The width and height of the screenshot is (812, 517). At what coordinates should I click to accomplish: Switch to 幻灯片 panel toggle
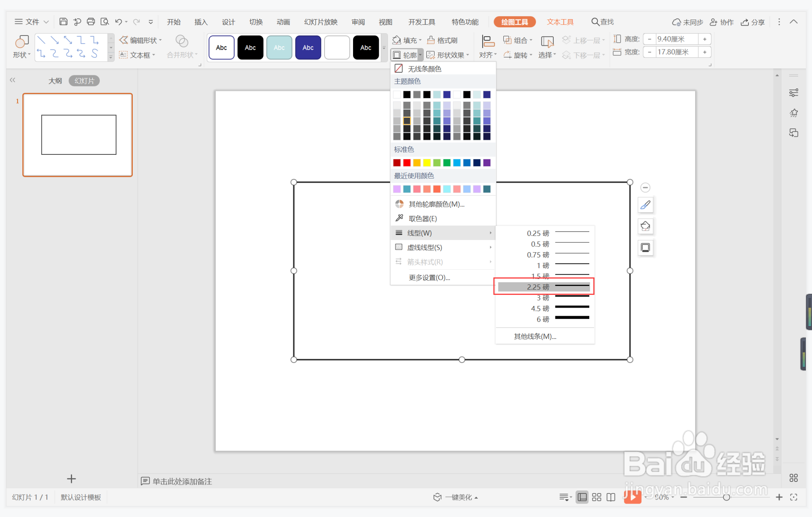click(x=84, y=81)
